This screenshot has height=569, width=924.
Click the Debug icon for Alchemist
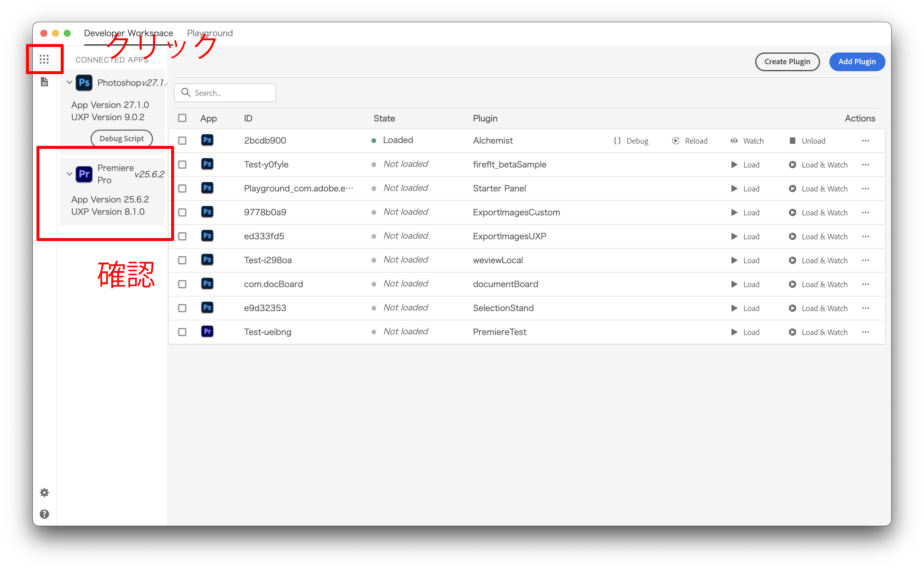pos(617,141)
